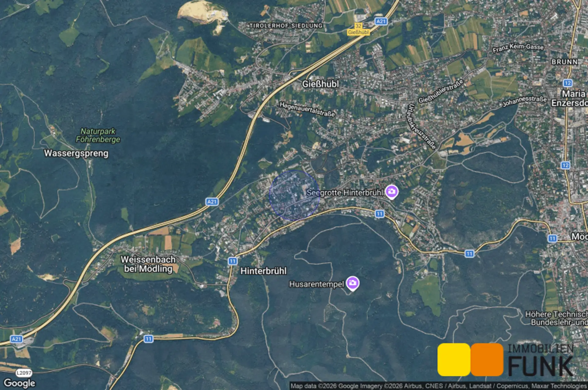Click the orange square in Funk logo
Viewport: 588px width, 390px height.
pos(487,359)
